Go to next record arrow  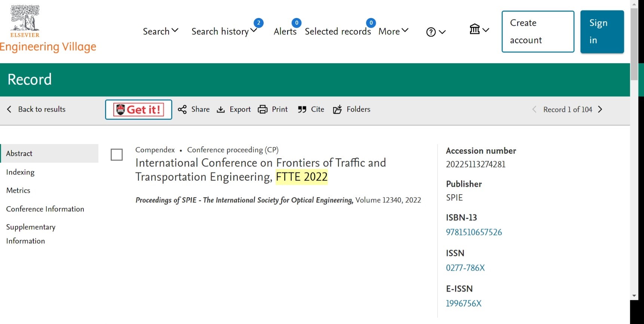[x=600, y=110]
